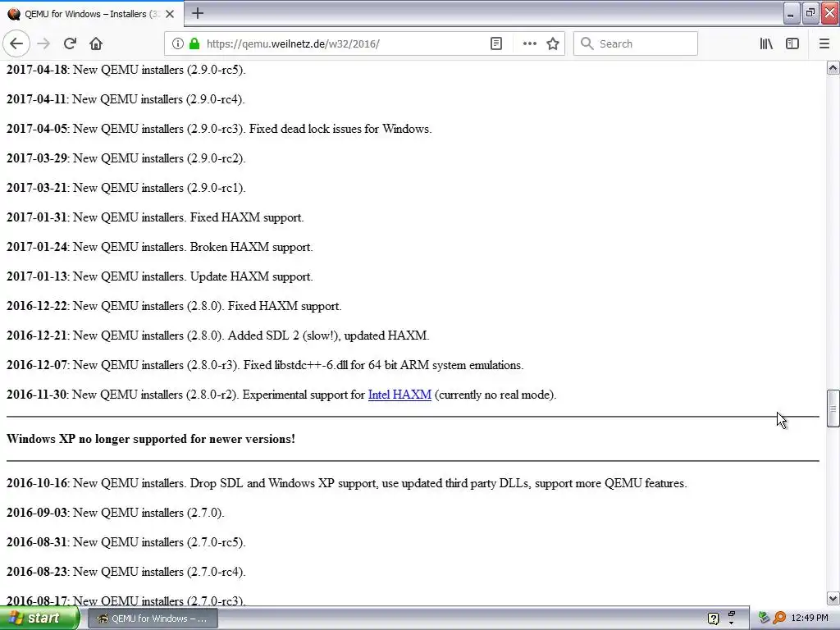Reload the current page
This screenshot has height=630, width=840.
[70, 44]
